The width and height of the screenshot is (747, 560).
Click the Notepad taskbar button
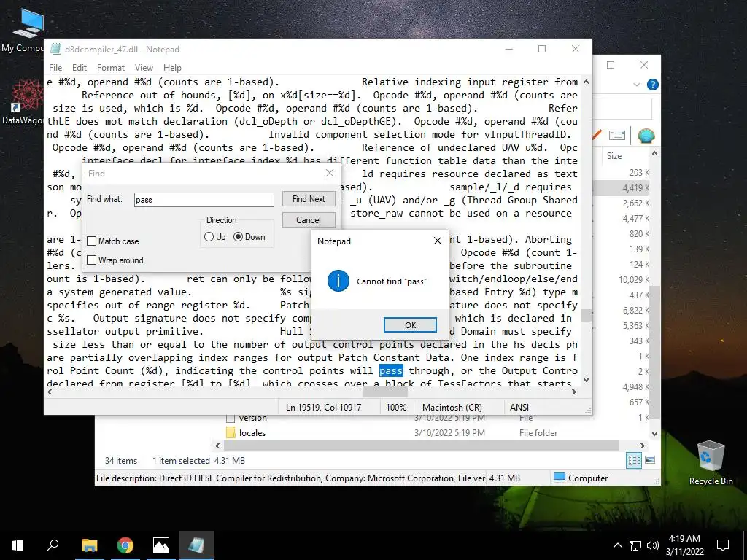(x=197, y=545)
